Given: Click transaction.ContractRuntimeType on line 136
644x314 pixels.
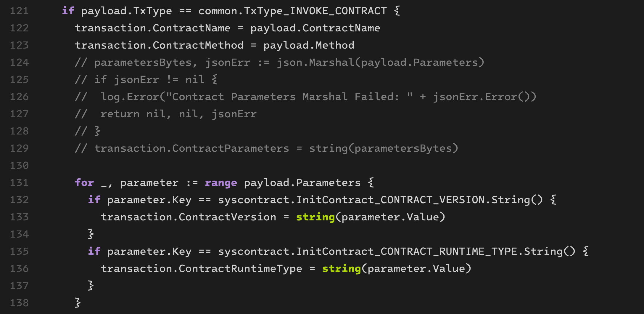Looking at the screenshot, I should tap(201, 269).
